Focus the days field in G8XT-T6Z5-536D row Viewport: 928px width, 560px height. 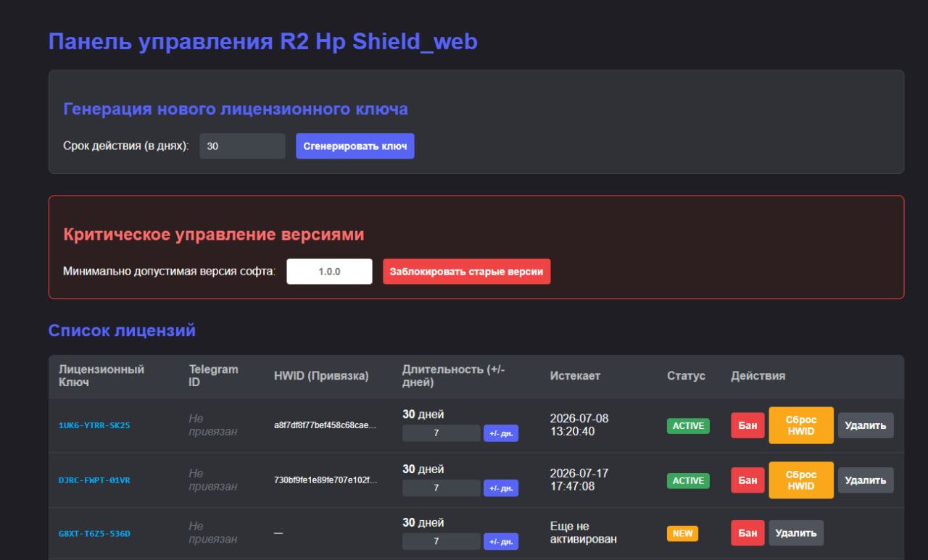pyautogui.click(x=442, y=542)
